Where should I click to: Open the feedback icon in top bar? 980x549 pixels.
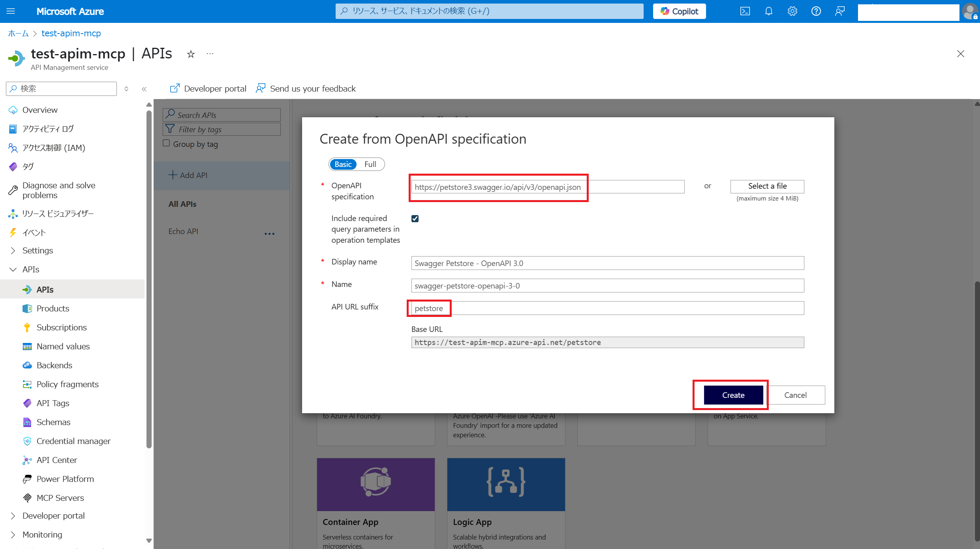pos(839,11)
